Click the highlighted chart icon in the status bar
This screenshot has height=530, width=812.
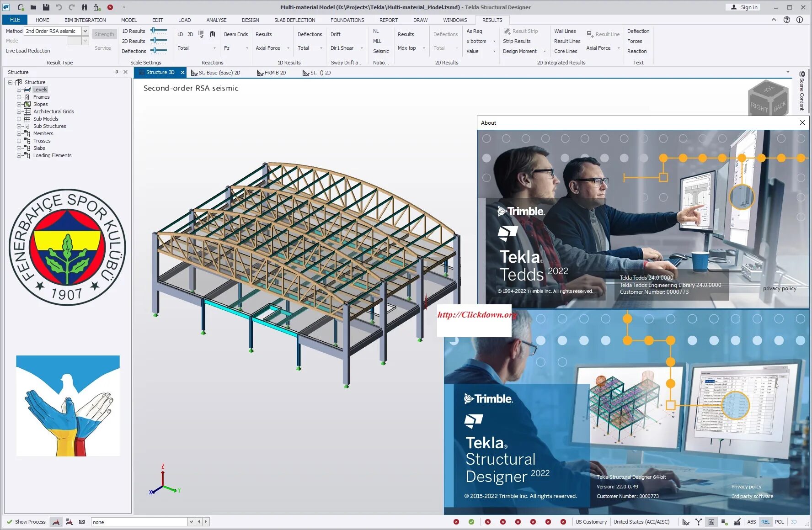click(x=711, y=522)
